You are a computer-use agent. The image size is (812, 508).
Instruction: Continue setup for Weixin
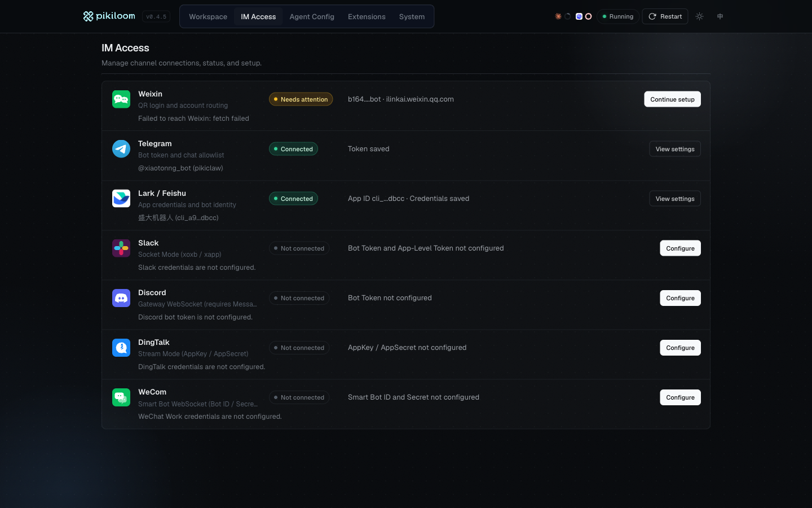672,99
